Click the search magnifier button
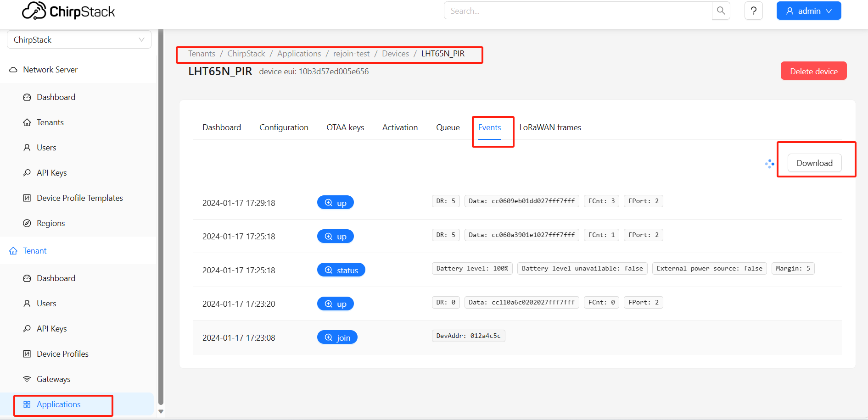 click(x=721, y=11)
